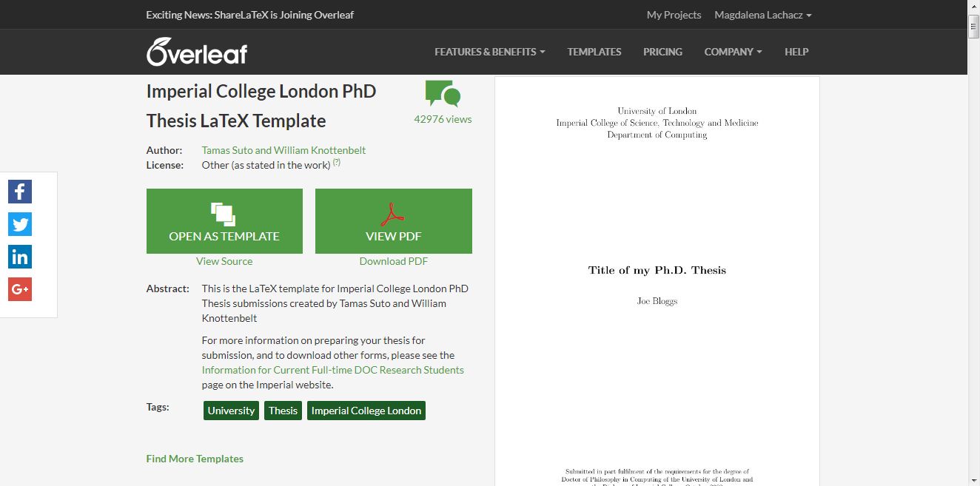Click the Download PDF link
Viewport: 980px width, 486px height.
point(394,261)
